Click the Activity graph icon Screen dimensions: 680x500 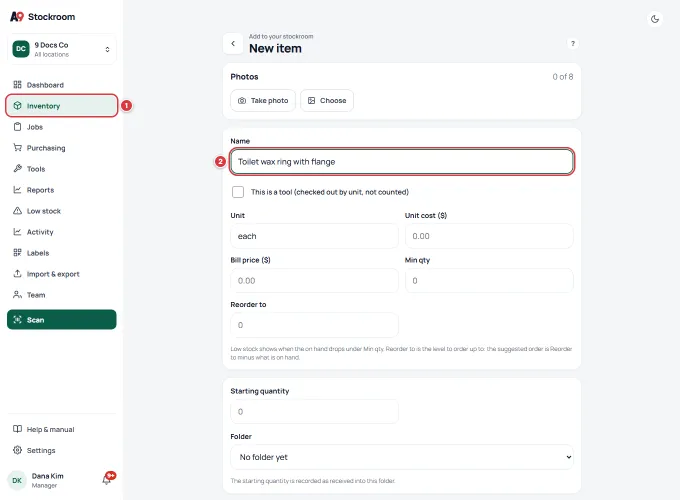[17, 232]
